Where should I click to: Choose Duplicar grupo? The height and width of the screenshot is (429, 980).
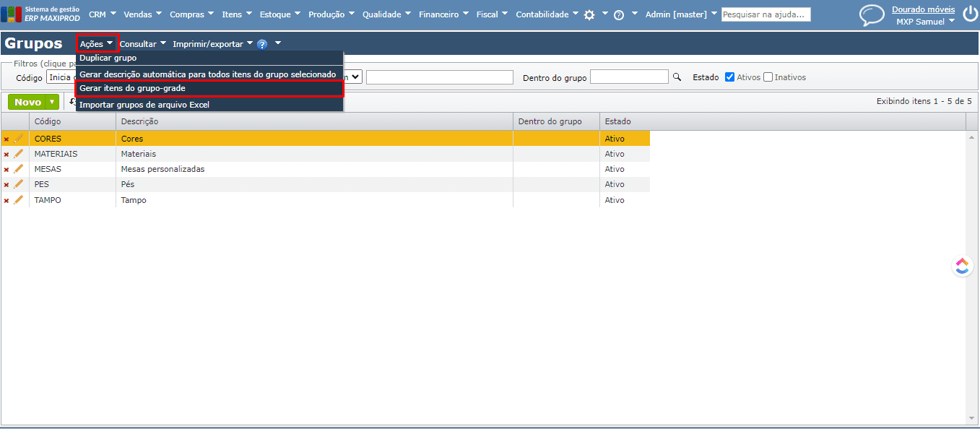pyautogui.click(x=209, y=58)
